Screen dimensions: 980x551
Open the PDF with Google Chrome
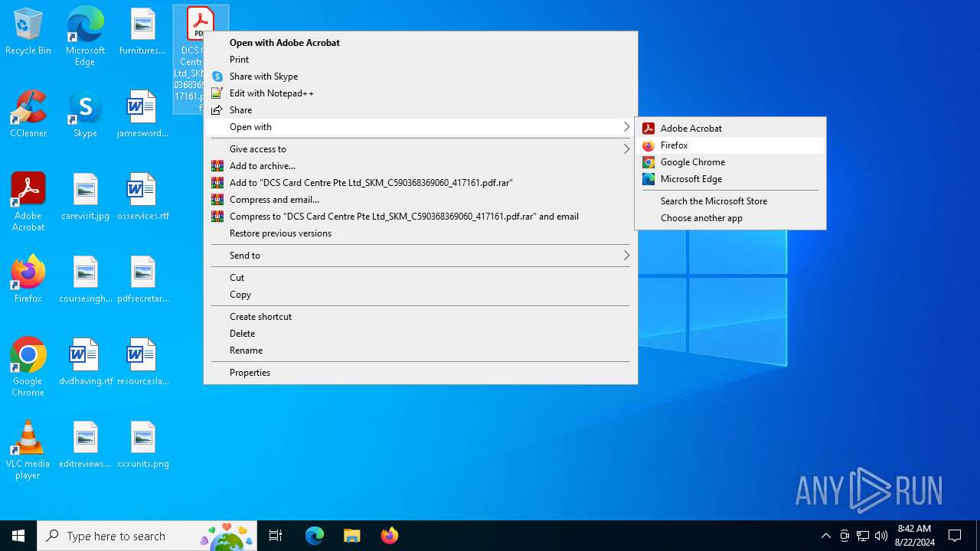pos(730,162)
